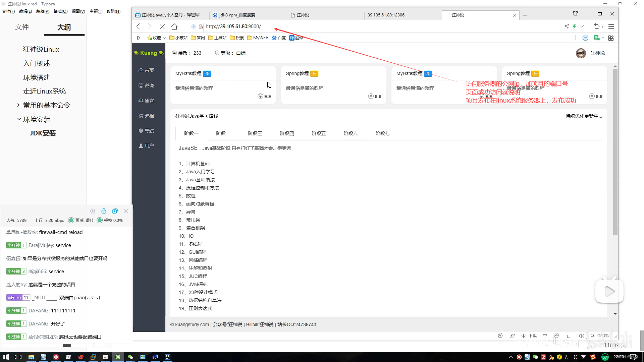The width and height of the screenshot is (644, 362).
Task: Switch to 阶段二 tab
Action: (223, 133)
